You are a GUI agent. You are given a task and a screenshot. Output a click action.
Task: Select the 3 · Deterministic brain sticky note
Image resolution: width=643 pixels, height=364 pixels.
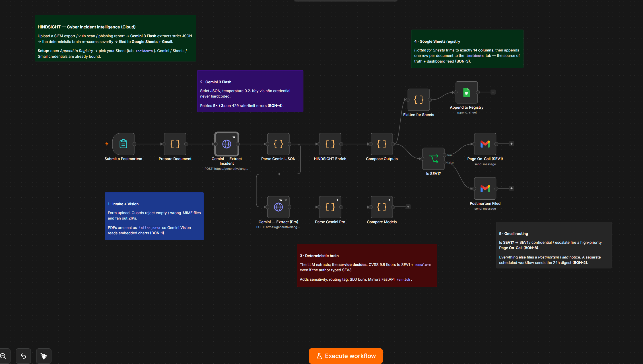(x=367, y=265)
